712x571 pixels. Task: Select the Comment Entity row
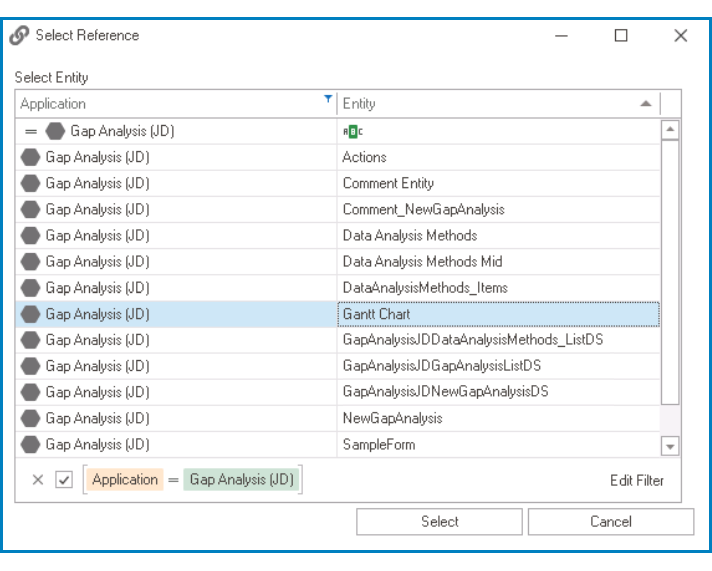pyautogui.click(x=388, y=183)
